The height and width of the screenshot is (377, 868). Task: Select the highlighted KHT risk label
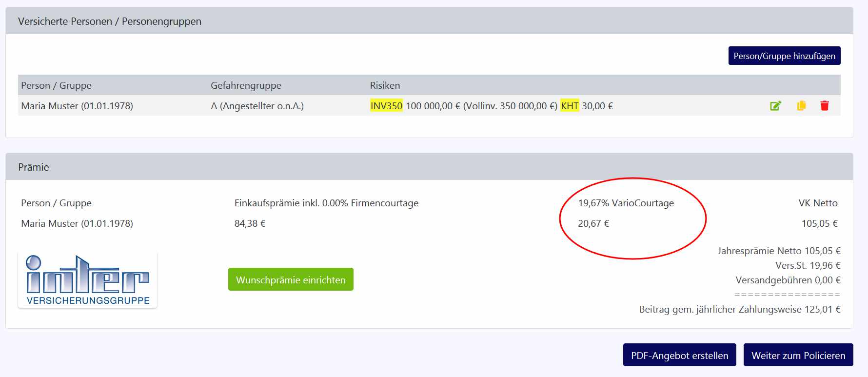570,106
